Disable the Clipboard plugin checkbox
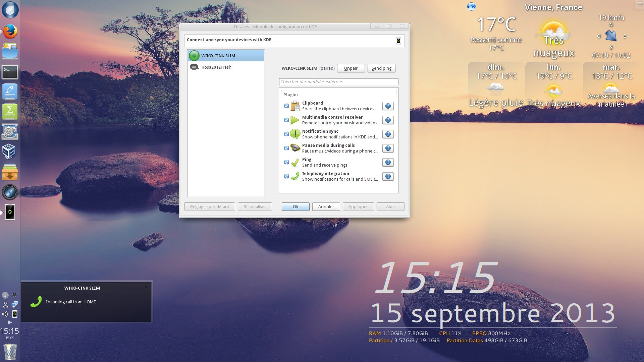Image resolution: width=644 pixels, height=362 pixels. [x=286, y=106]
